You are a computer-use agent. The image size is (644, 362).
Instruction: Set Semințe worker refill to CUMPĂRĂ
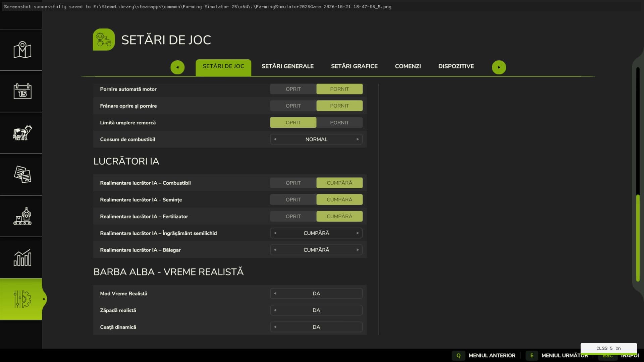click(339, 199)
